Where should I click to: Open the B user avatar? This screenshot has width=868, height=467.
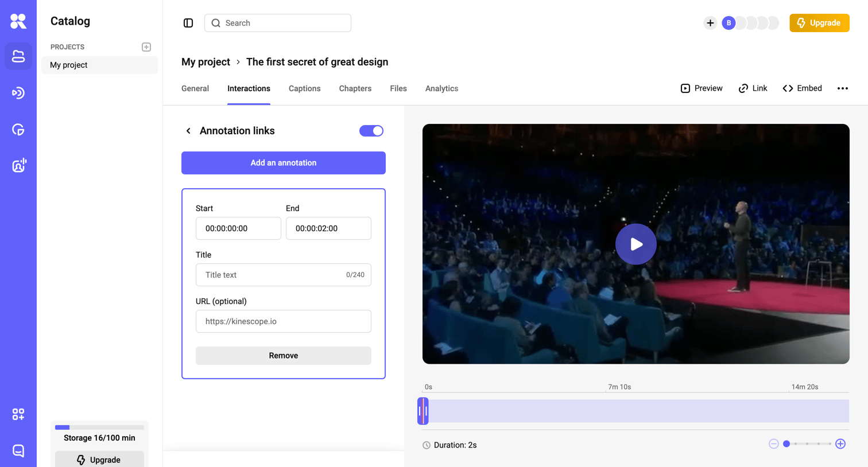pyautogui.click(x=728, y=23)
